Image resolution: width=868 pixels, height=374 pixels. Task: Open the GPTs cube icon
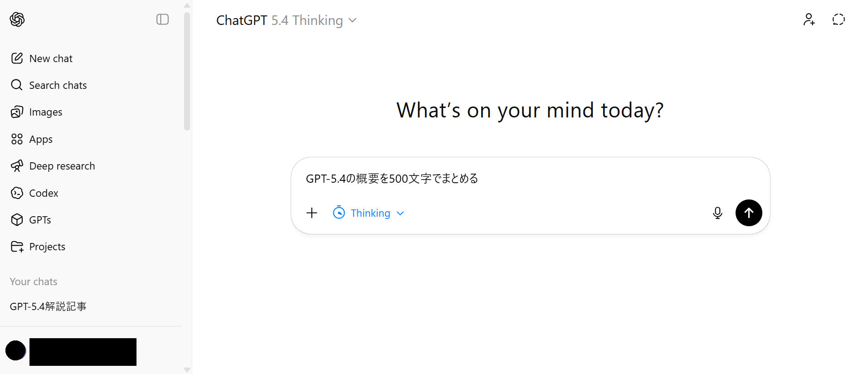17,220
